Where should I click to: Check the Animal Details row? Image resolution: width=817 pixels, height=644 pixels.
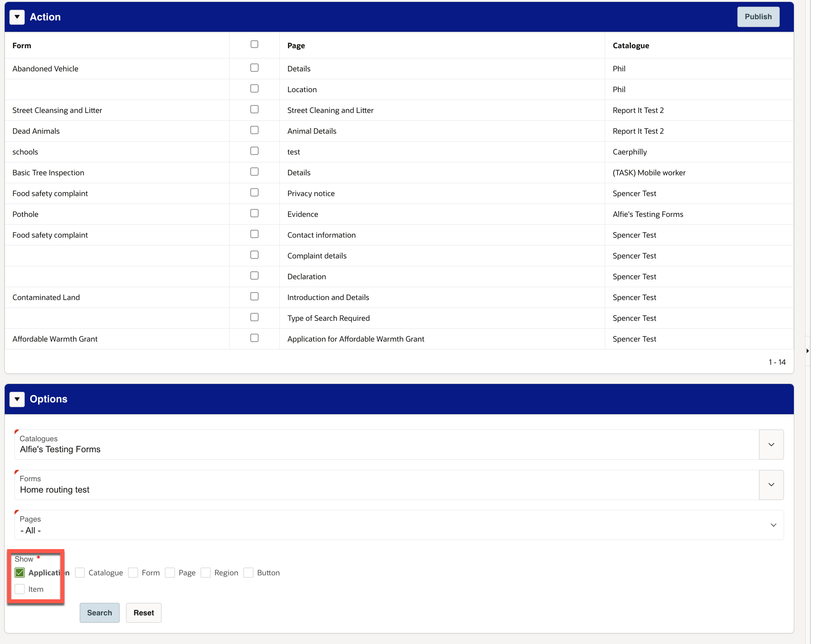(x=254, y=130)
